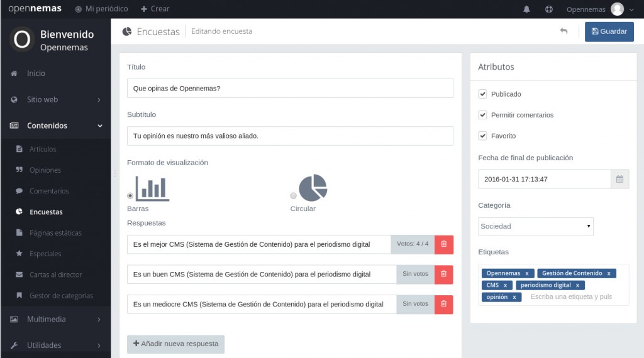Open the Opennemas user avatar

tap(617, 9)
